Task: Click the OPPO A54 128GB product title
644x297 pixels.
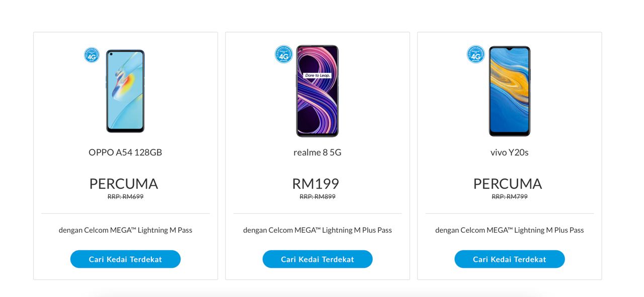Action: tap(125, 152)
